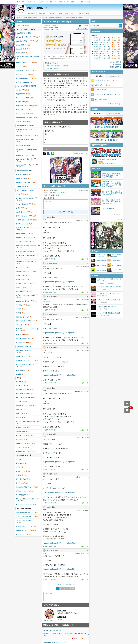Open 次のコメントを読む link

tap(66, 585)
